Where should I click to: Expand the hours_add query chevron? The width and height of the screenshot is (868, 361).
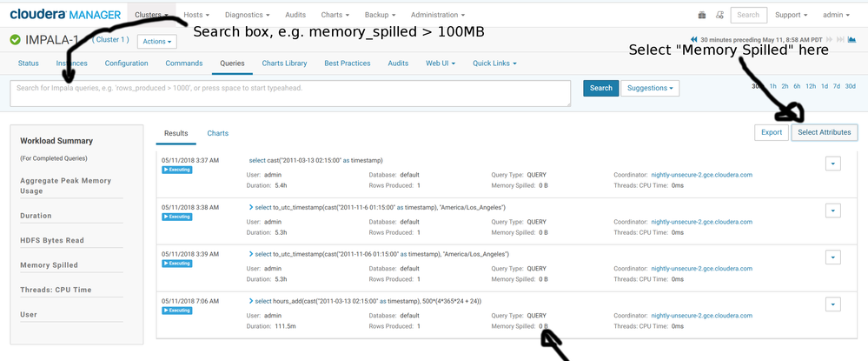coord(250,300)
